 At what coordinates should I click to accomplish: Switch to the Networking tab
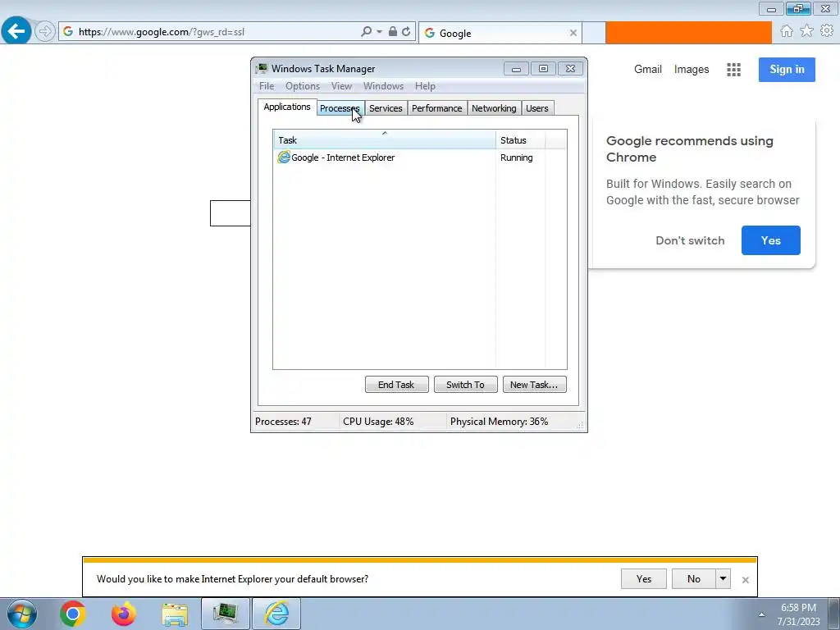click(x=494, y=108)
